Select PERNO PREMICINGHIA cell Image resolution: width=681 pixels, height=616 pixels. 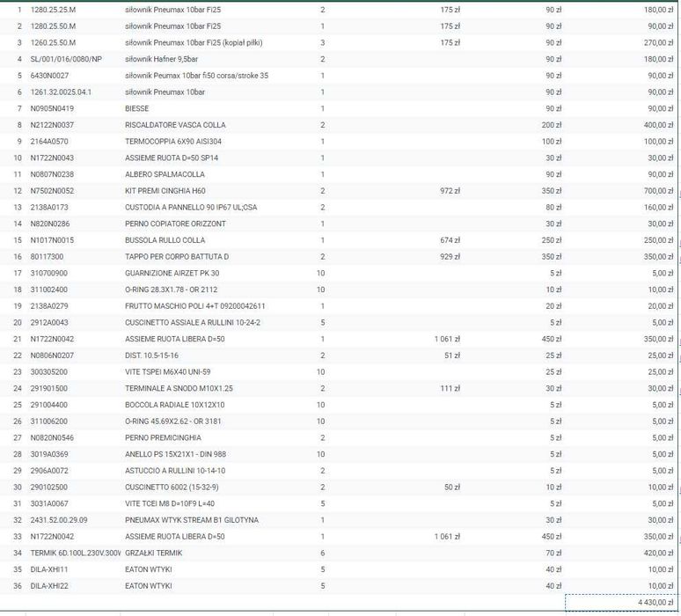[163, 438]
